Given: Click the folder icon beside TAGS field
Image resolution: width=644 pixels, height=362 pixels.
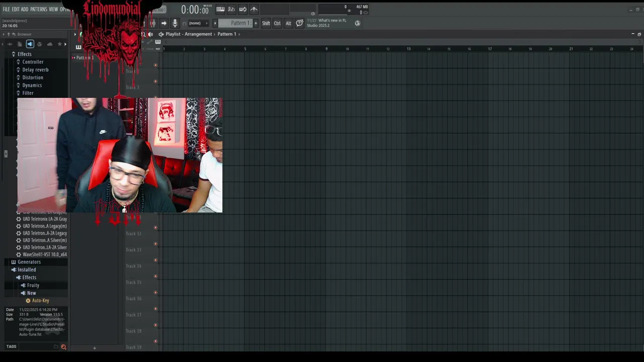Looking at the screenshot, I should (56, 346).
